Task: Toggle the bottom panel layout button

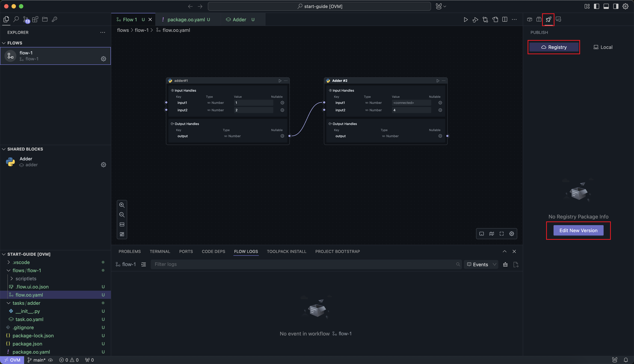Action: pos(606,6)
